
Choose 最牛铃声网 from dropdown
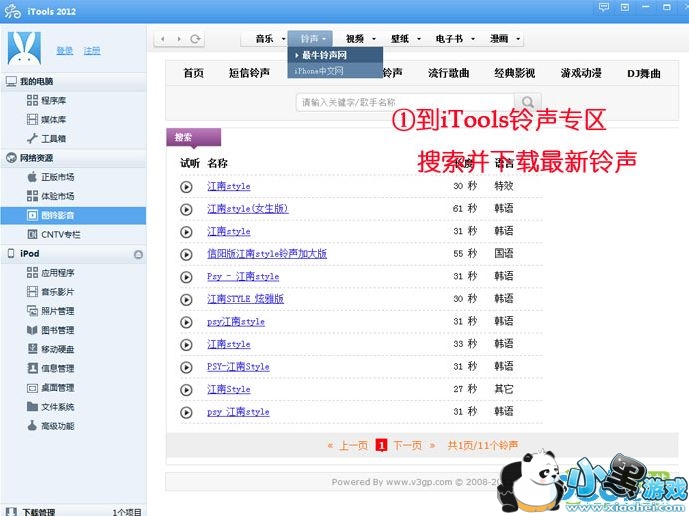[335, 55]
